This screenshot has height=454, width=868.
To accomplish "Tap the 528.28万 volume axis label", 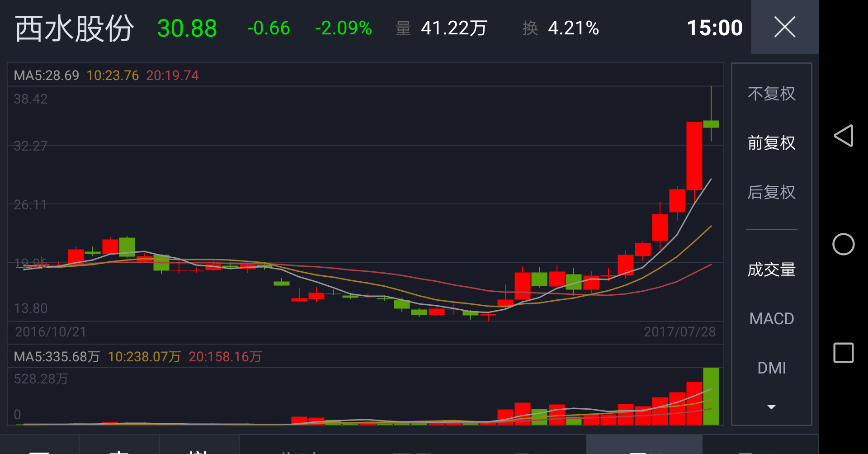I will click(x=41, y=379).
